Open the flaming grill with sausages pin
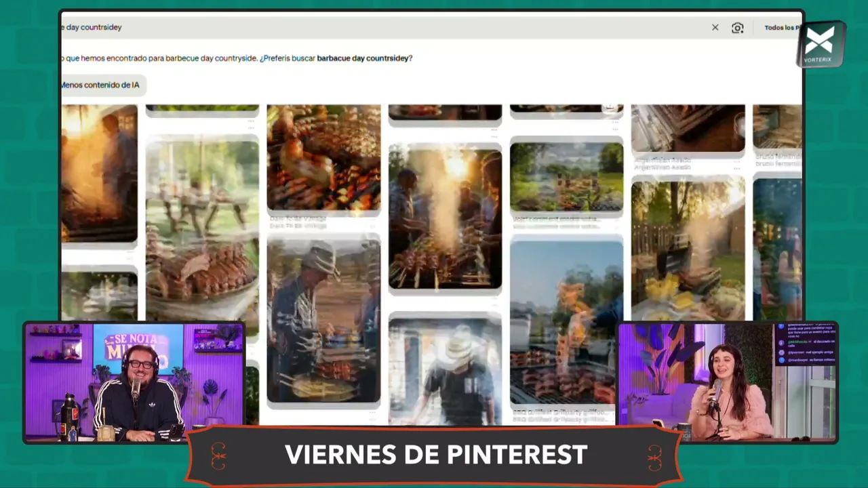 click(x=566, y=323)
